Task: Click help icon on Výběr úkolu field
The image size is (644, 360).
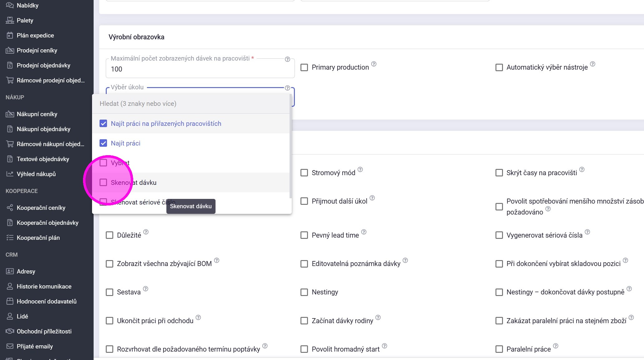Action: (x=287, y=88)
